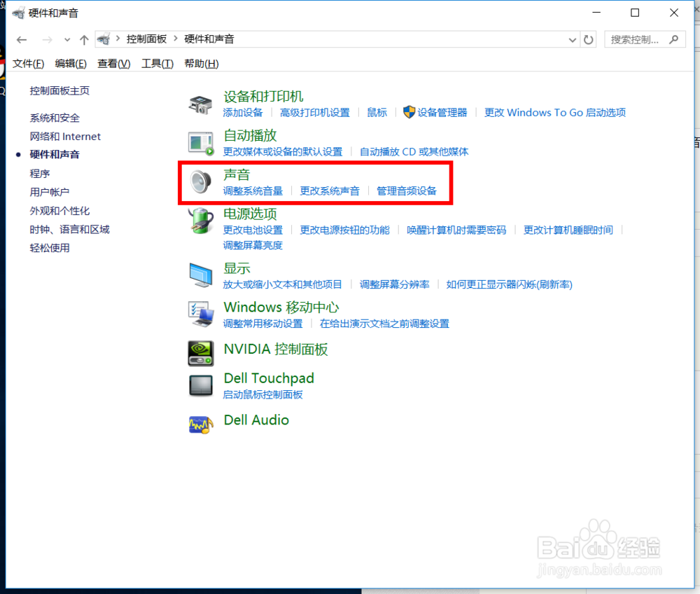Open 用户帐户 in the sidebar
Image resolution: width=700 pixels, height=594 pixels.
click(x=50, y=192)
